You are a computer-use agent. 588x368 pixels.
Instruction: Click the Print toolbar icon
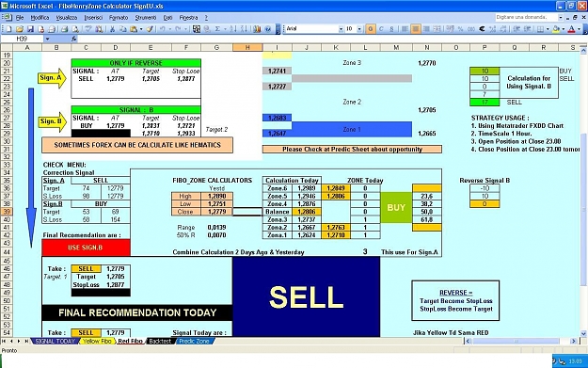pos(65,29)
